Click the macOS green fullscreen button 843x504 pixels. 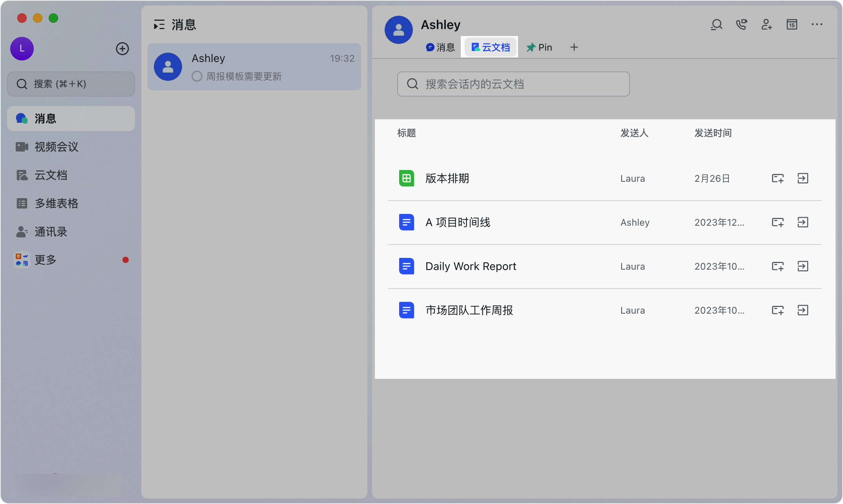[53, 18]
